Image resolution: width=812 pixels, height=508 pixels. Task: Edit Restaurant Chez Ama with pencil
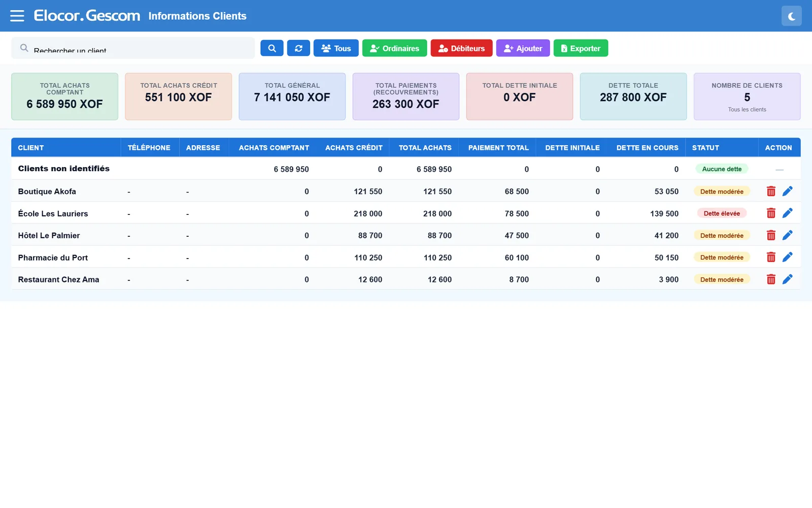click(787, 279)
